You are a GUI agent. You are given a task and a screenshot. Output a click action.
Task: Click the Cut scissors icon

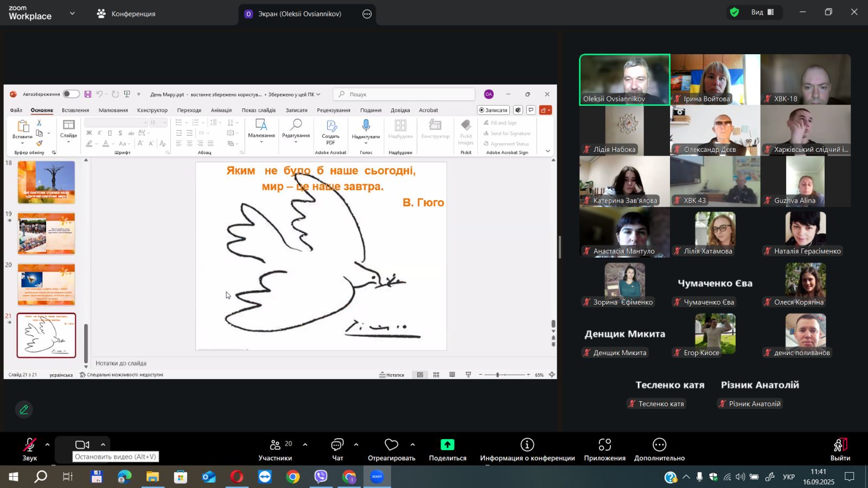click(x=39, y=123)
